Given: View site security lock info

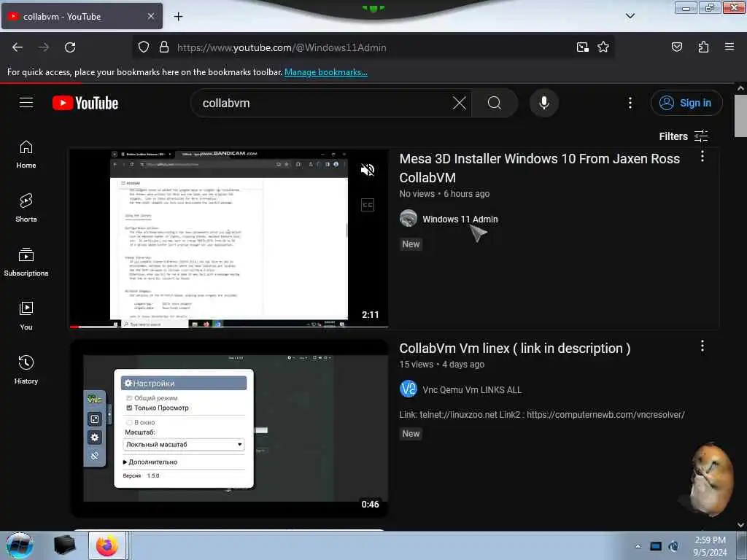Looking at the screenshot, I should tap(164, 47).
